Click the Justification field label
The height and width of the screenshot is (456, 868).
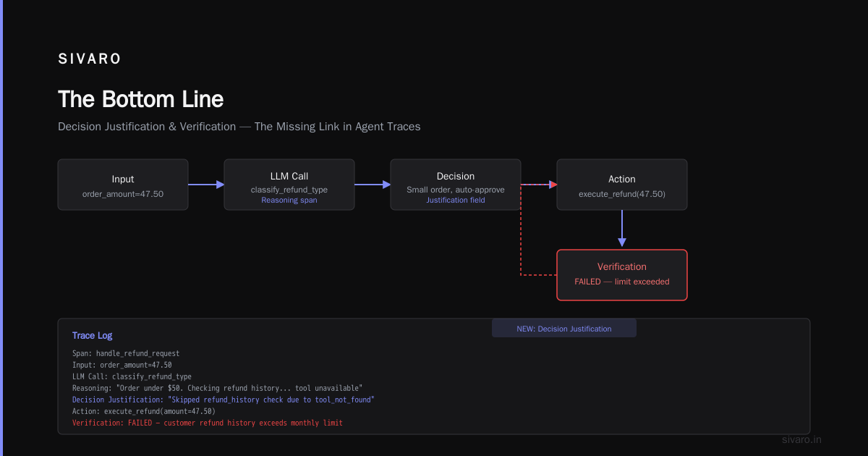[456, 200]
